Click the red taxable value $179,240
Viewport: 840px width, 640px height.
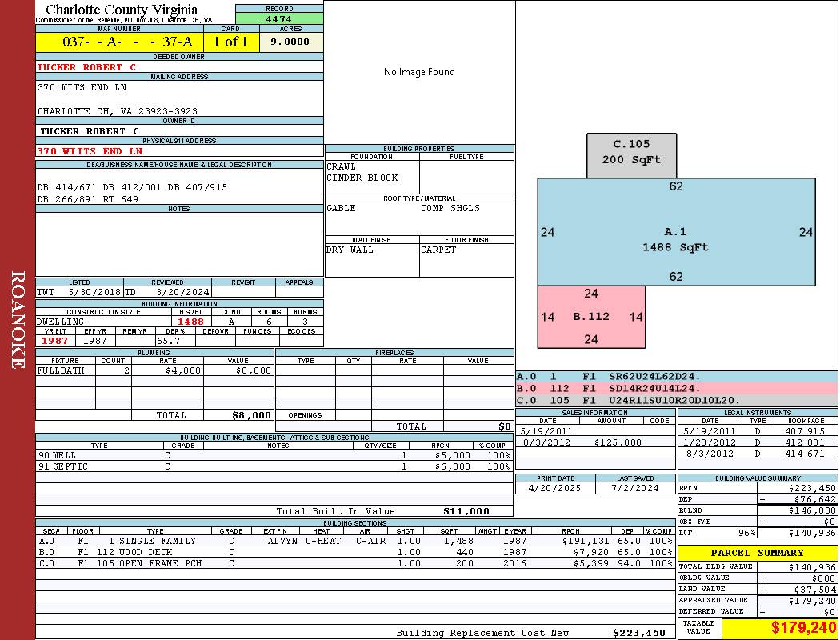(803, 628)
